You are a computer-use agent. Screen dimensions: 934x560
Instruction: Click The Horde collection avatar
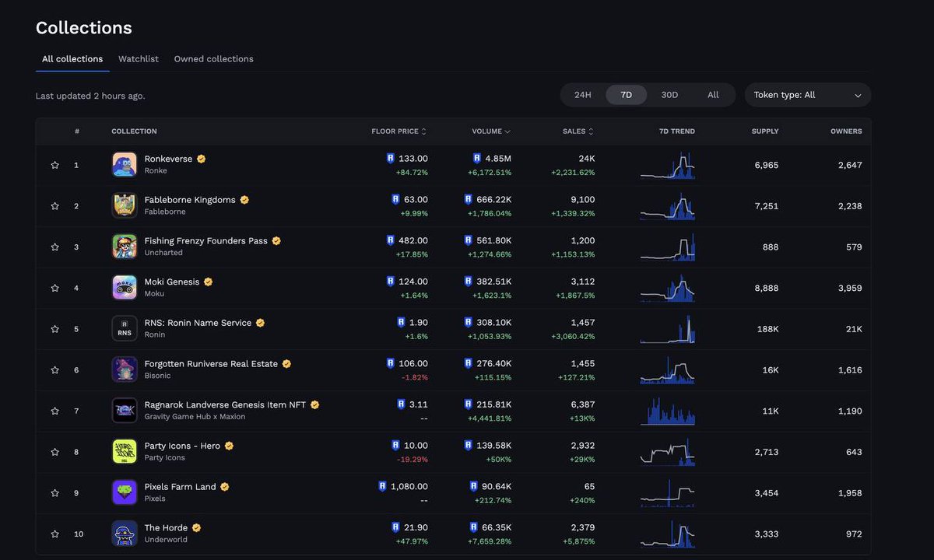[125, 534]
